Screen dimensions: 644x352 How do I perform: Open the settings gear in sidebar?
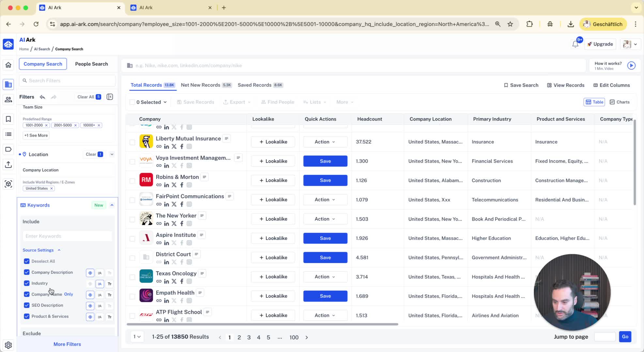coord(8,345)
